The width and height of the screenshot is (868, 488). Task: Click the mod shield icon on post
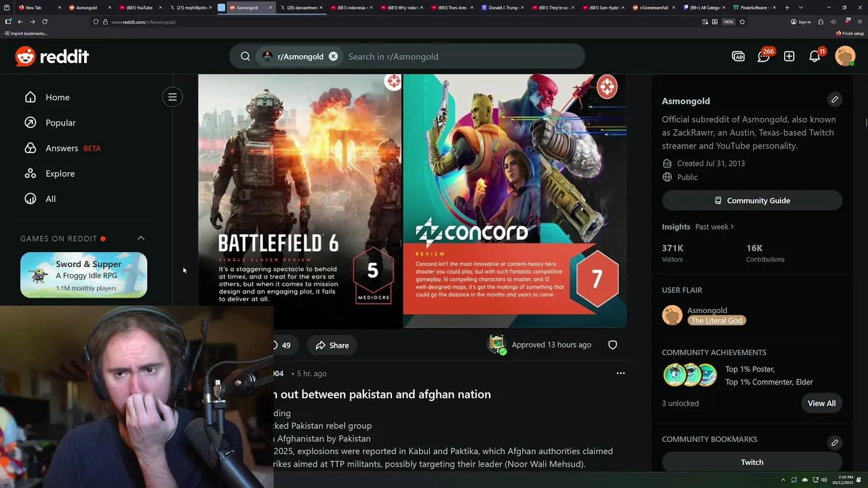point(612,345)
